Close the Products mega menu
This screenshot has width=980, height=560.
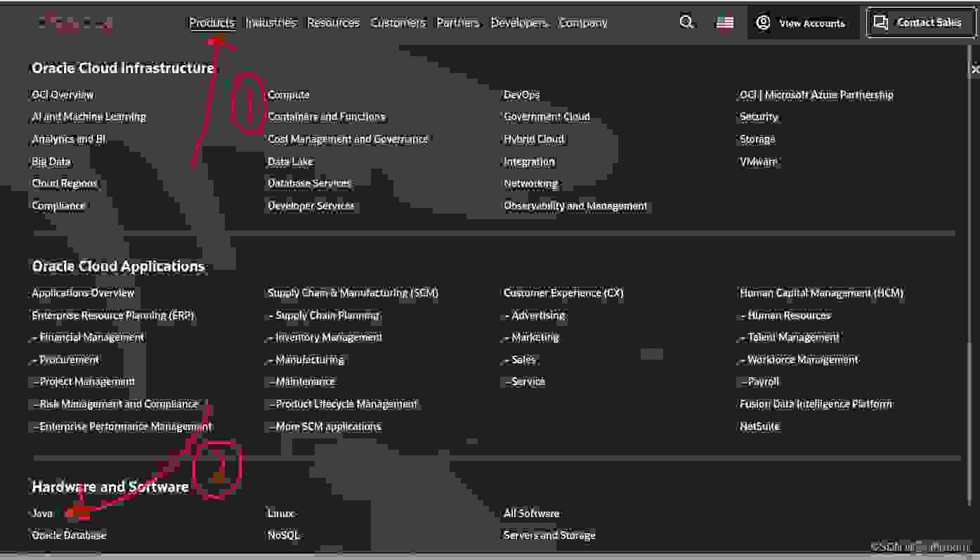pos(975,69)
